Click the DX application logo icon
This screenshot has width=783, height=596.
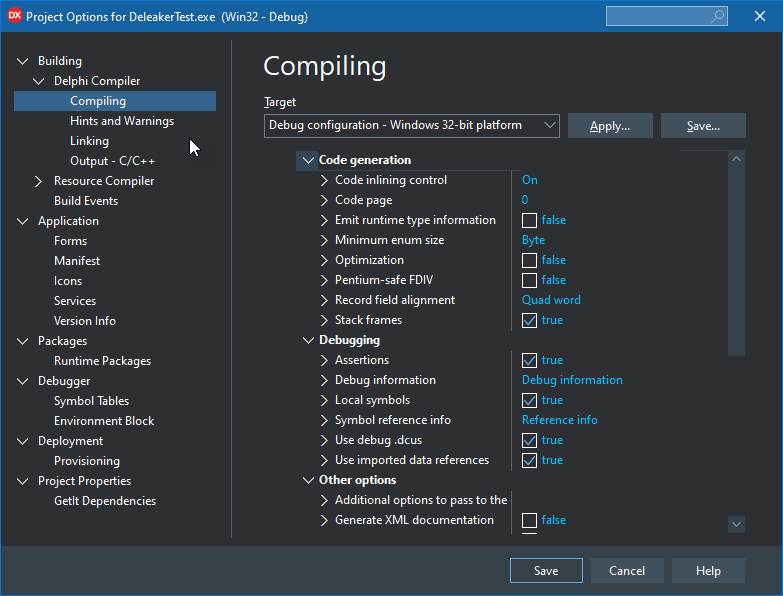[x=14, y=15]
